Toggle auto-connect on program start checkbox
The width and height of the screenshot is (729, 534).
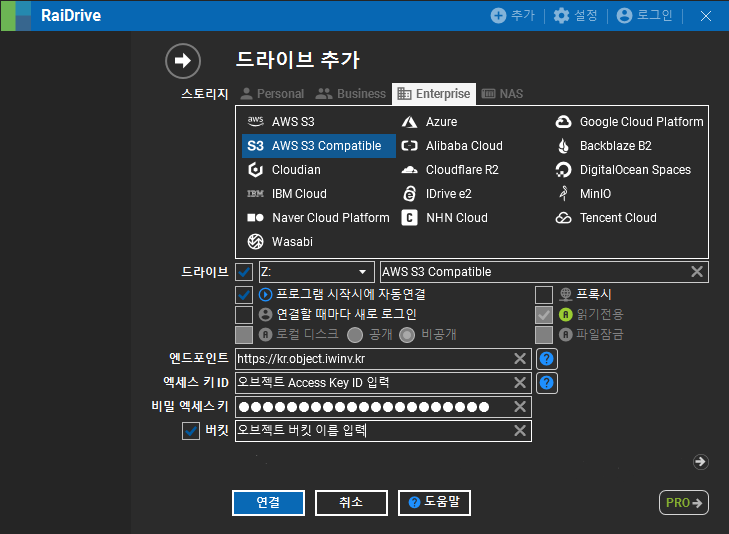(244, 295)
